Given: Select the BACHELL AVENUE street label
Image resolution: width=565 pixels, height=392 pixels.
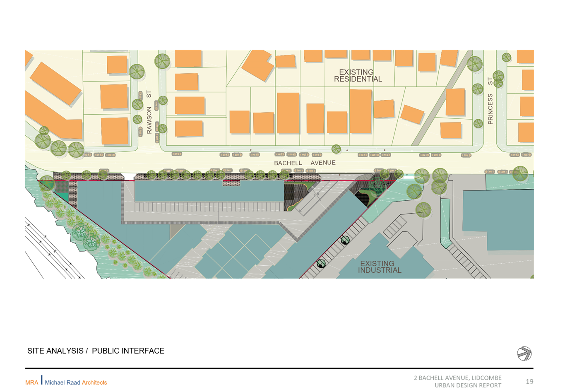Looking at the screenshot, I should [305, 163].
